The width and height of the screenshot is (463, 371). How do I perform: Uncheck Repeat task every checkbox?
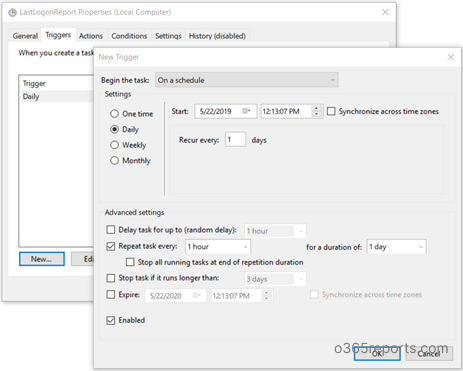click(110, 246)
